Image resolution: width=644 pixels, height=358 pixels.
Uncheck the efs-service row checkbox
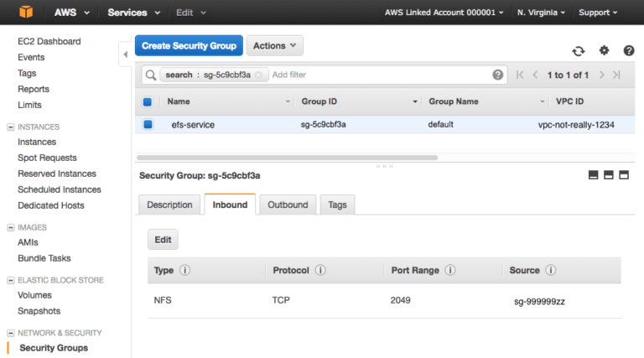(x=148, y=124)
